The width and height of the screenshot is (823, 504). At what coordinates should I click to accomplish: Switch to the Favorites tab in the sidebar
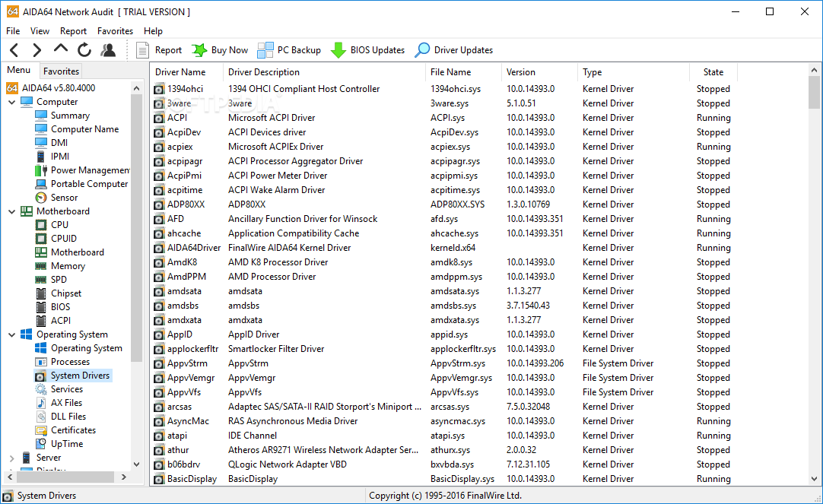61,71
